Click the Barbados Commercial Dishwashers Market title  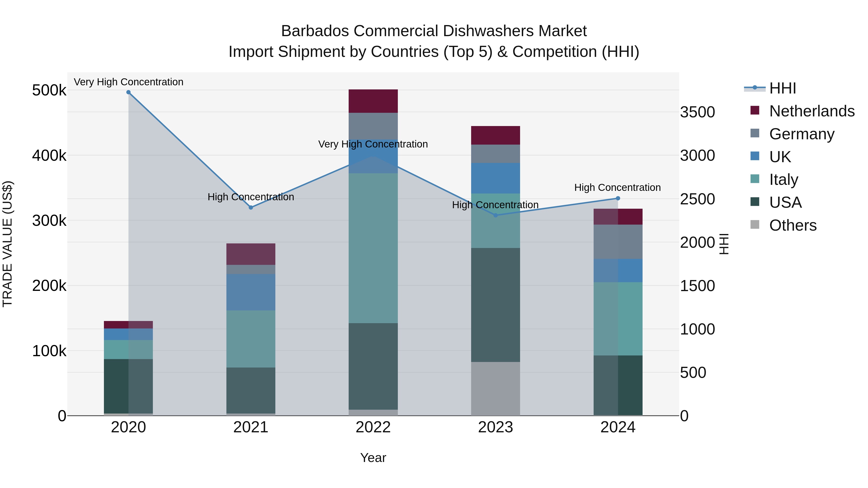coord(434,31)
